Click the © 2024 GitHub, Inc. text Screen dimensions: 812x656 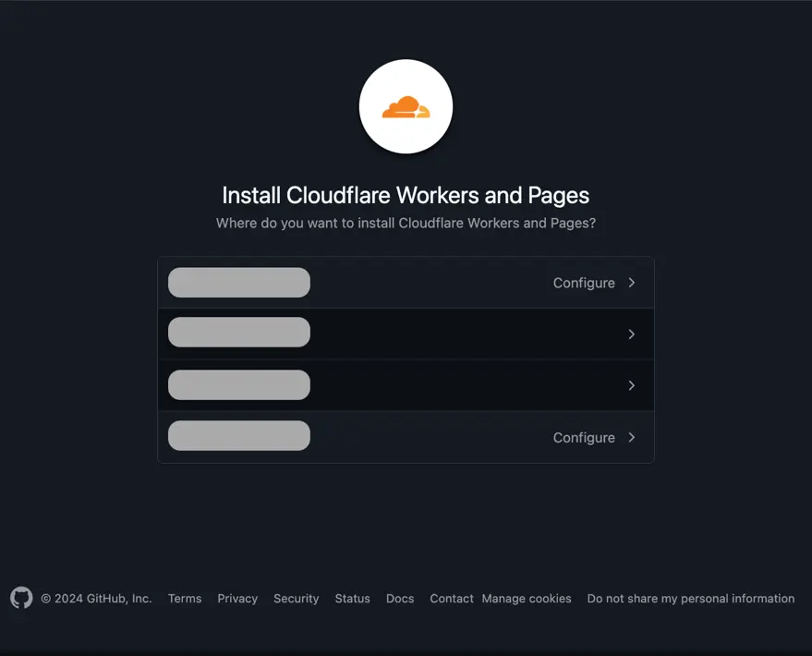[x=96, y=599]
